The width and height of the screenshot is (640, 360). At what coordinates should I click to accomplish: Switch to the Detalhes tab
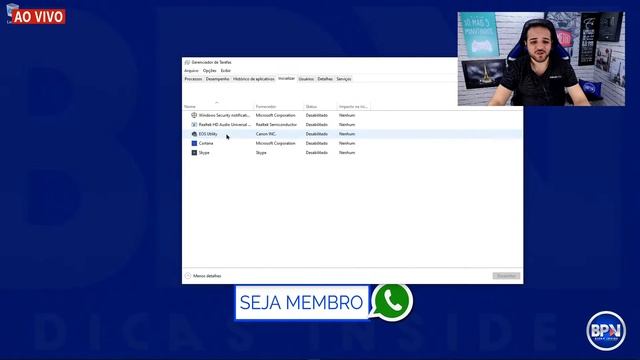tap(325, 79)
